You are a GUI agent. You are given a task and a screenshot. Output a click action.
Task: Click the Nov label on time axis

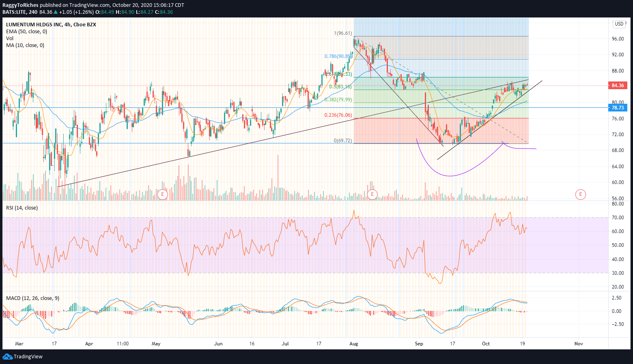579,344
